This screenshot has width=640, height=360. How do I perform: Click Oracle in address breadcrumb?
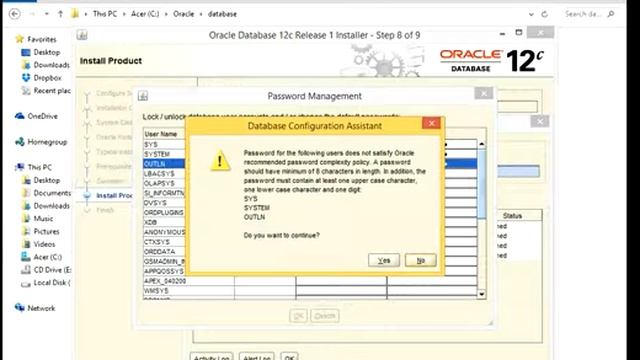(x=183, y=14)
